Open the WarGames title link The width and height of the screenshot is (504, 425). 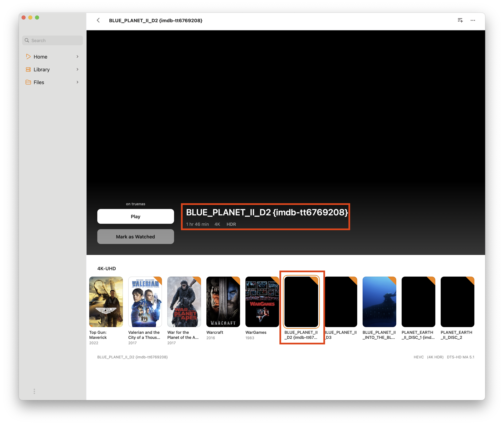coord(256,332)
